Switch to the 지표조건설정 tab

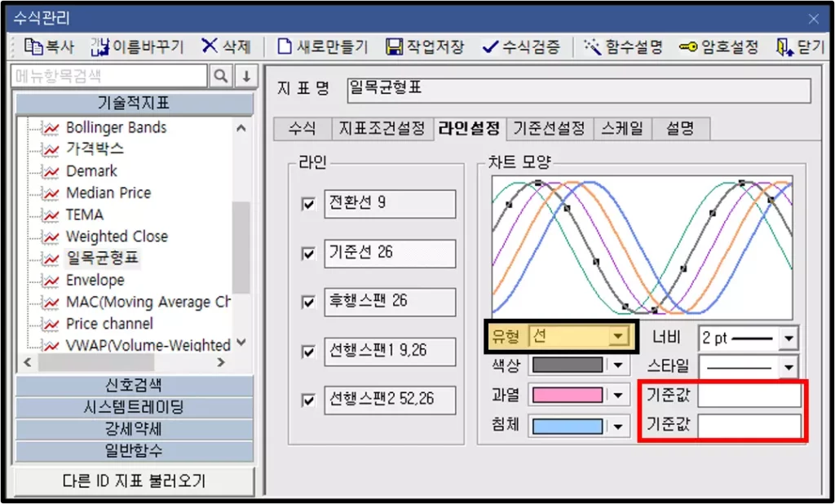click(x=382, y=129)
